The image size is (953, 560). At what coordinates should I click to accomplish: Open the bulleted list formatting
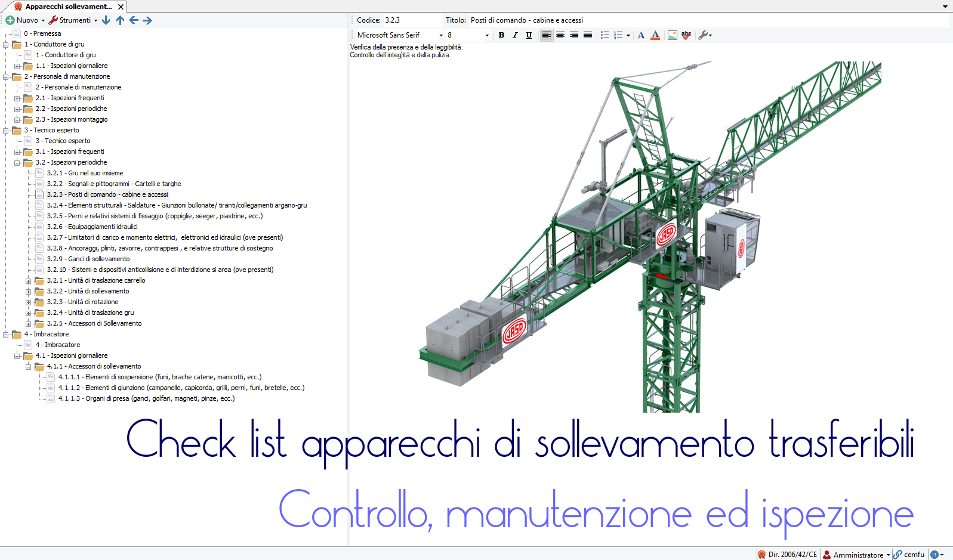tap(605, 35)
